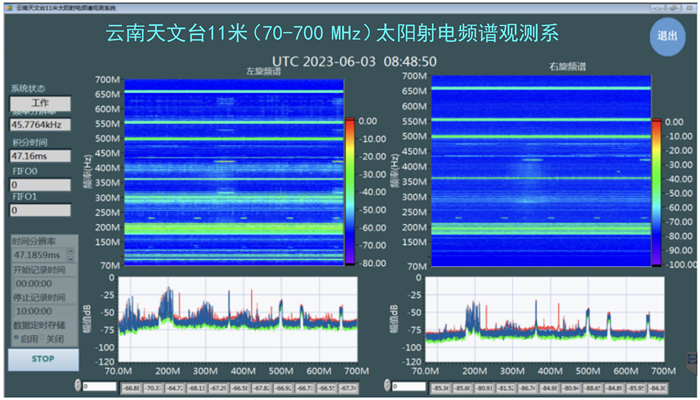Click the right spectrum color scale bar
Image resolution: width=700 pixels, height=400 pixels.
pyautogui.click(x=656, y=192)
